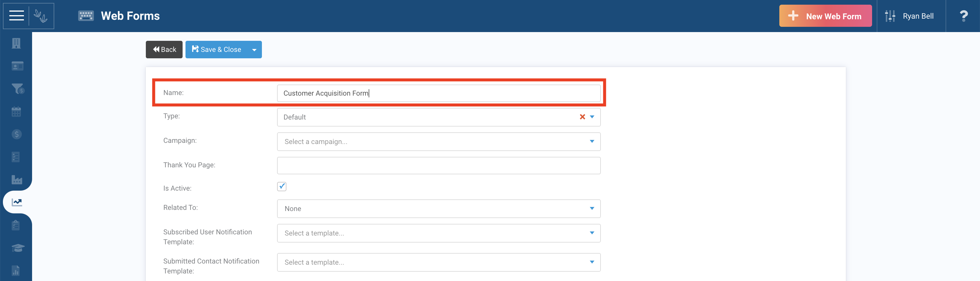Open the dollar coin sidebar icon
This screenshot has height=281, width=980.
(x=17, y=134)
